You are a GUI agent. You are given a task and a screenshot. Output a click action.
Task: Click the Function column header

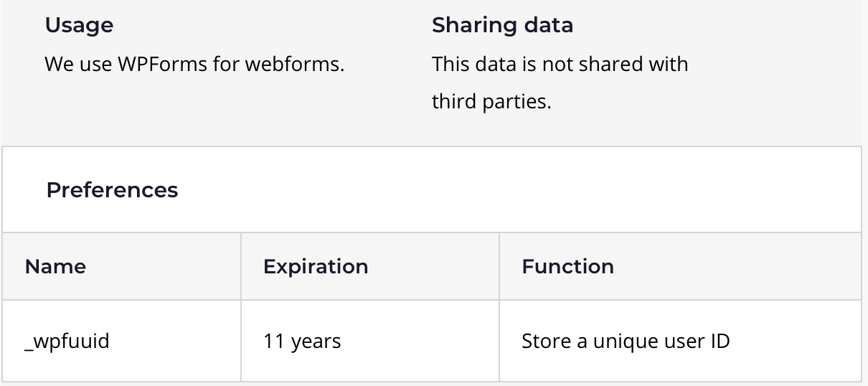coord(567,267)
